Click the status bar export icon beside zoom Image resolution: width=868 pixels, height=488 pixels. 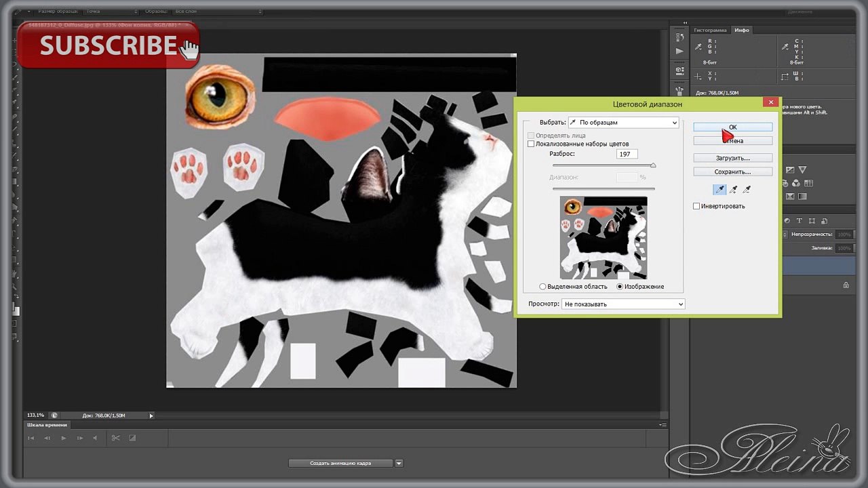54,415
